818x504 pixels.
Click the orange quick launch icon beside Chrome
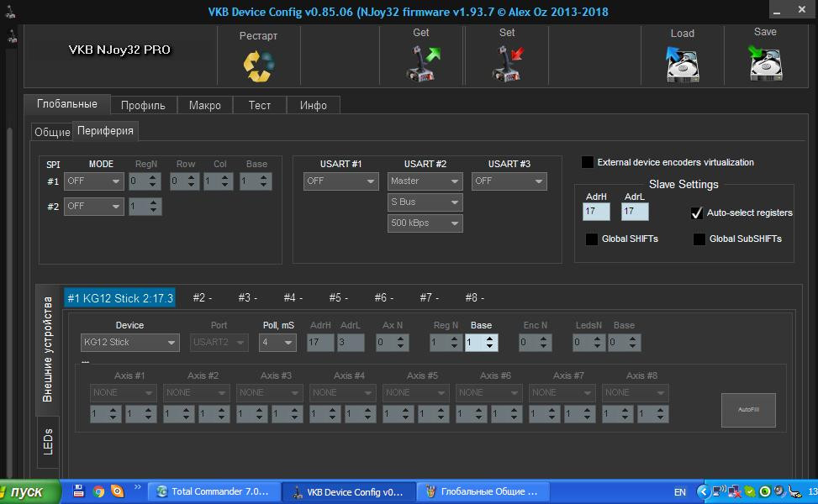pos(118,491)
